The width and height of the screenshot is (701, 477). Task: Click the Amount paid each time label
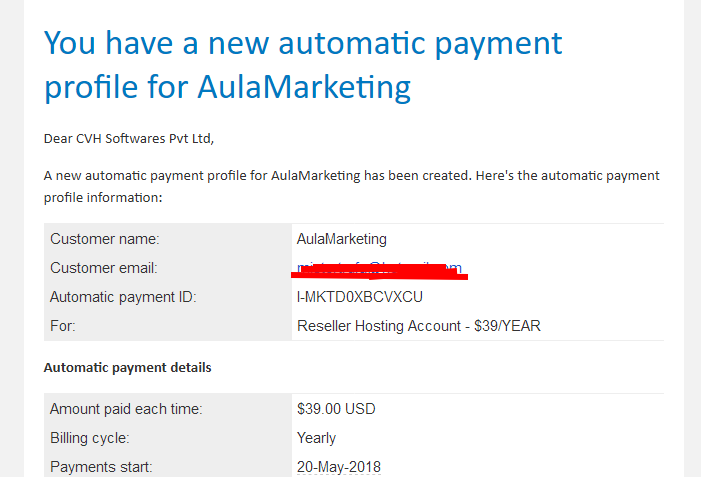pos(126,409)
